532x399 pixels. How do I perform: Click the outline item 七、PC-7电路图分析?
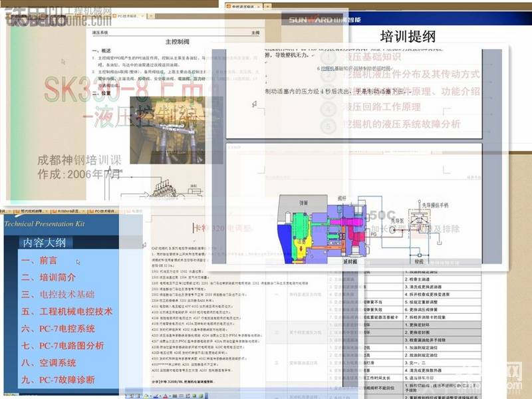click(63, 346)
